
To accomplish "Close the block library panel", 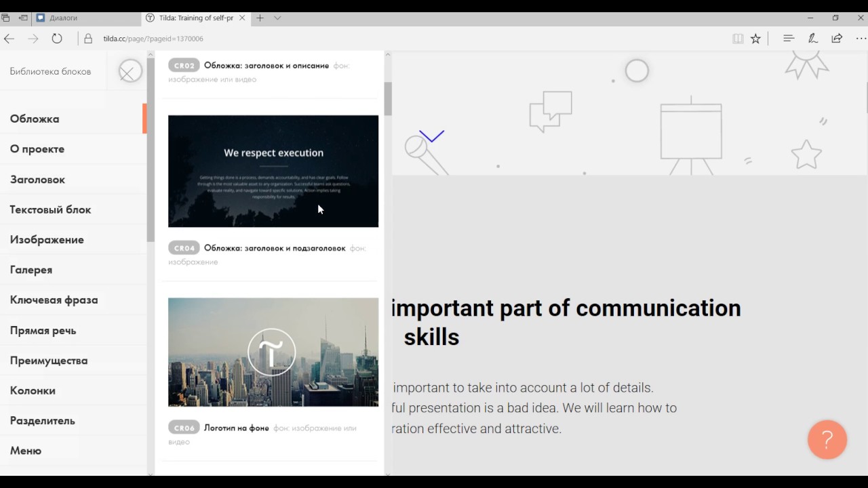I will (x=130, y=71).
